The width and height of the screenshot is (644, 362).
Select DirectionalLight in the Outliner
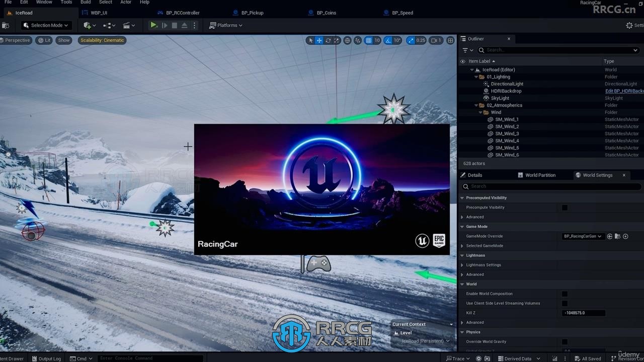[507, 84]
